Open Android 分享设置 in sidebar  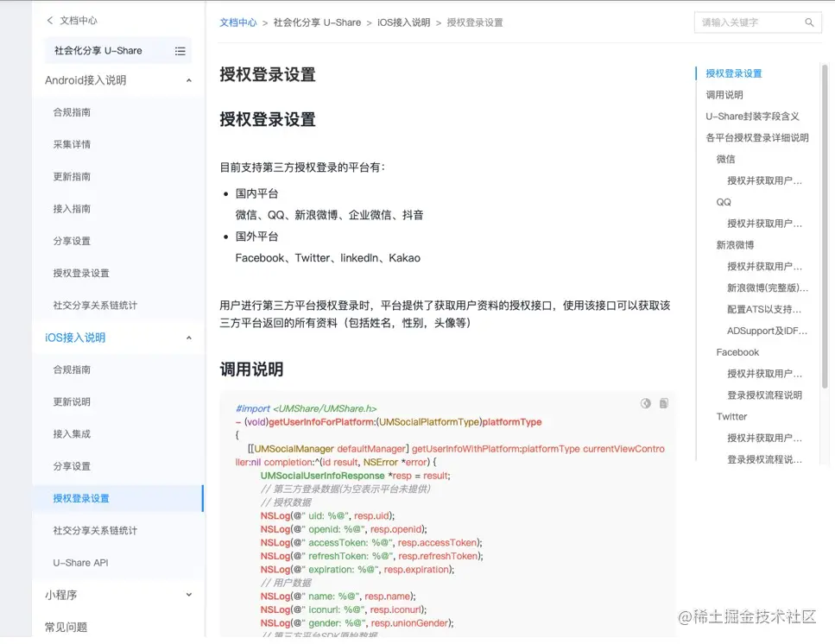pyautogui.click(x=72, y=241)
